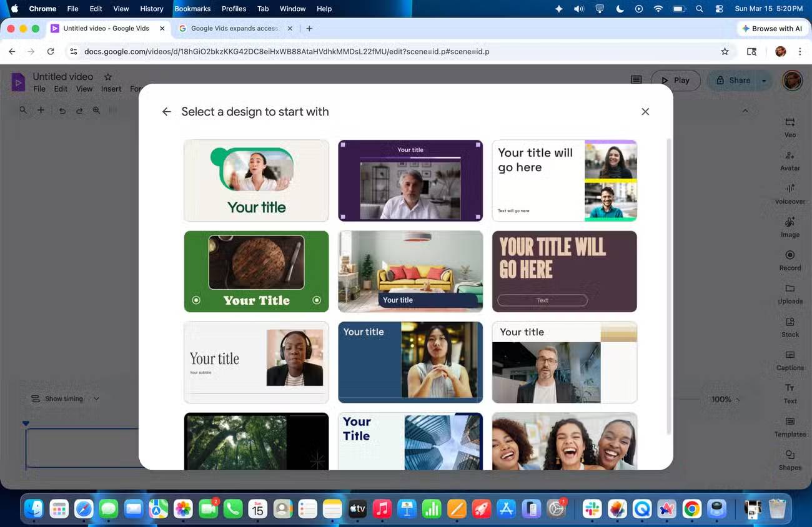Select the Veo tool in the sidebar
Image resolution: width=812 pixels, height=527 pixels.
coord(790,126)
